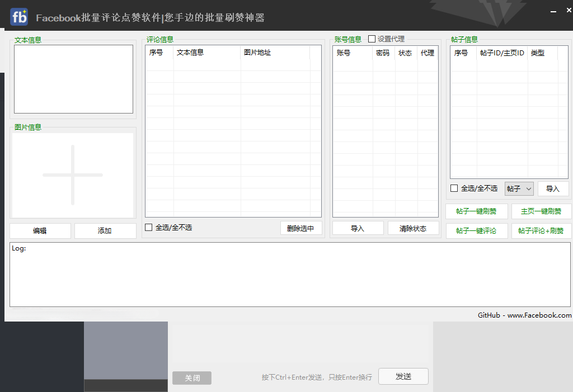Click the 图片地址 column header

pyautogui.click(x=275, y=53)
